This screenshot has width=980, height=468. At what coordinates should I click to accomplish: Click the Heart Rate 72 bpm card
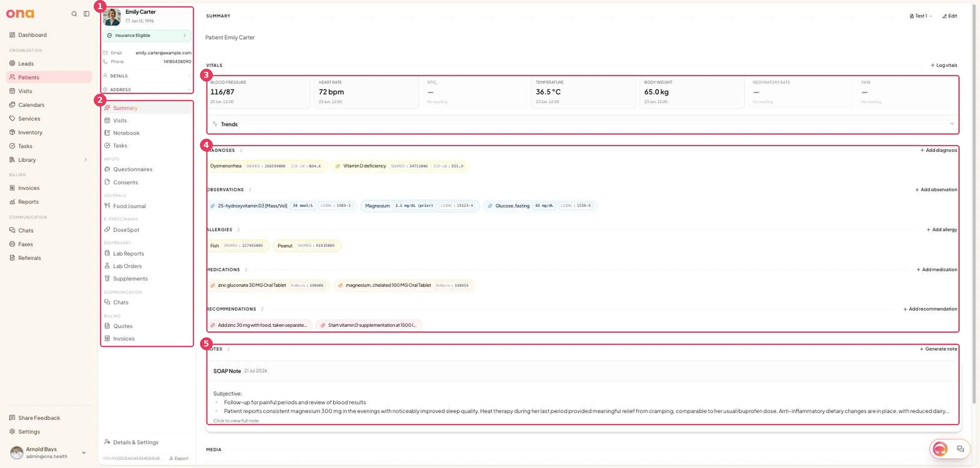point(366,92)
